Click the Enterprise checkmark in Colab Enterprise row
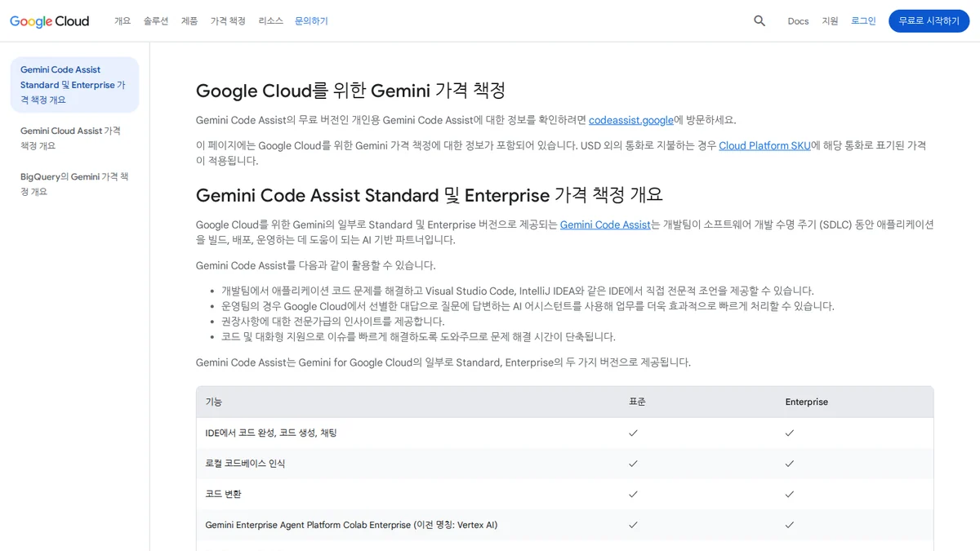980x551 pixels. pos(790,525)
